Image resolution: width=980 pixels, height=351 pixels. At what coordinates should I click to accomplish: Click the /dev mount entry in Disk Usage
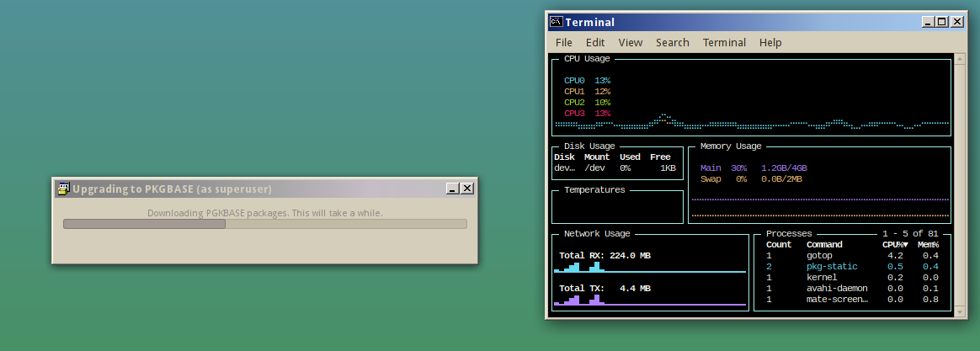[594, 168]
